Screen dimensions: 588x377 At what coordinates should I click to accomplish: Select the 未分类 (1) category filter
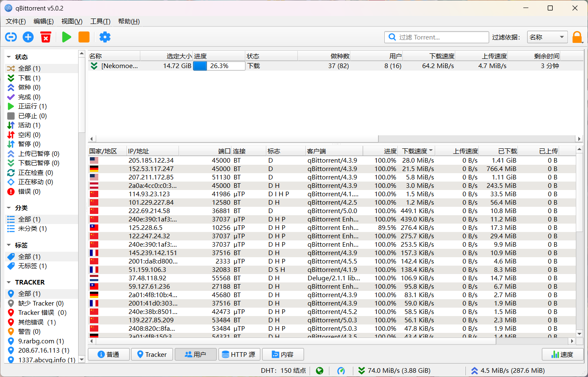pyautogui.click(x=42, y=229)
